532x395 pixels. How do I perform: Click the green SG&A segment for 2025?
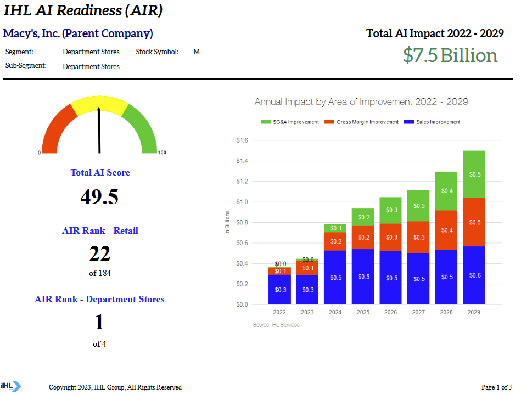363,217
